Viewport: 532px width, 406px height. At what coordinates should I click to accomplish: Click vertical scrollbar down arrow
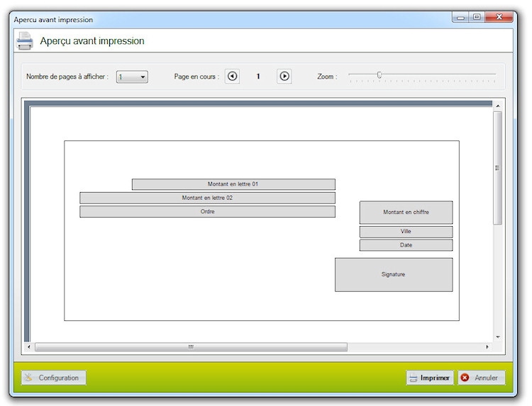[x=497, y=337]
